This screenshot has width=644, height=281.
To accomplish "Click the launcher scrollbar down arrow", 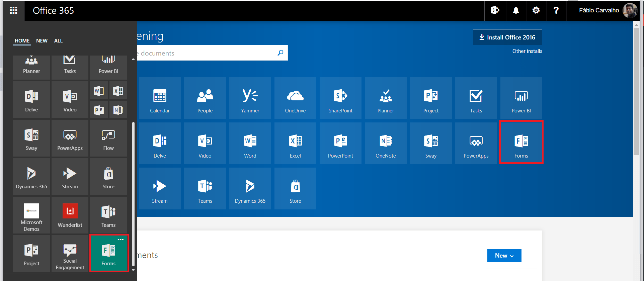I will [133, 270].
